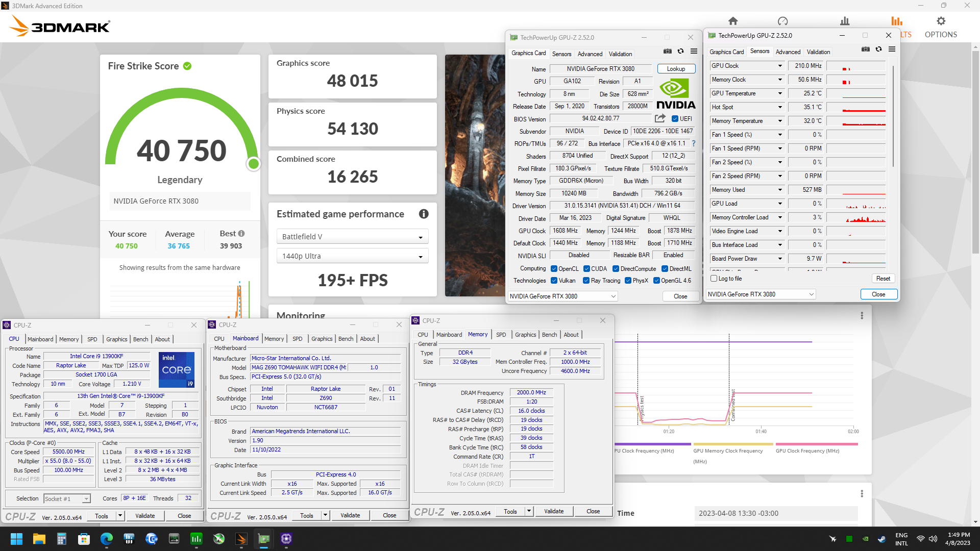Open the GPU-Z Sensors window hamburger menu
This screenshot has width=980, height=551.
pos(892,49)
